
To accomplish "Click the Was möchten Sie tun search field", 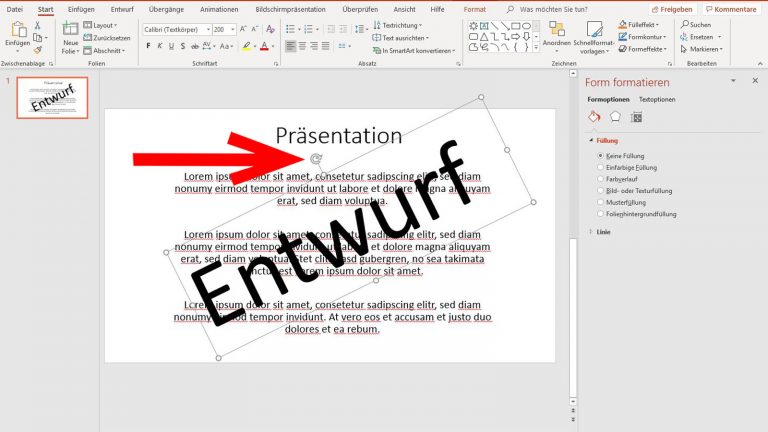I will [553, 9].
